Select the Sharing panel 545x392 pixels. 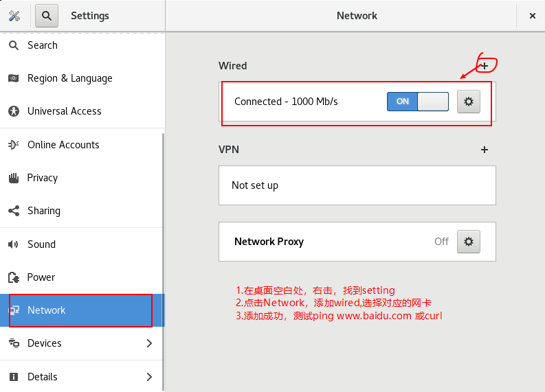click(x=82, y=211)
